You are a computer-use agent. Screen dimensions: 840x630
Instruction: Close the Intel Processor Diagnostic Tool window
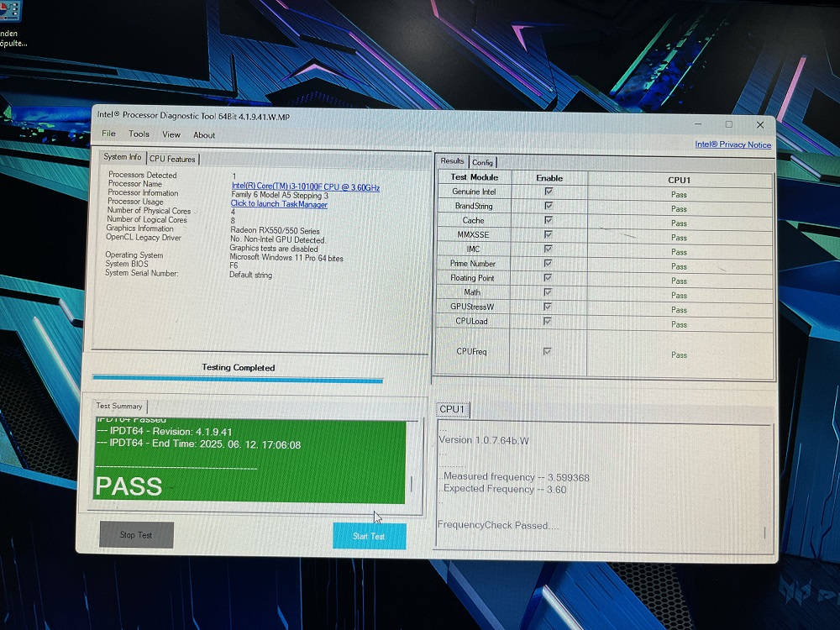pyautogui.click(x=760, y=125)
